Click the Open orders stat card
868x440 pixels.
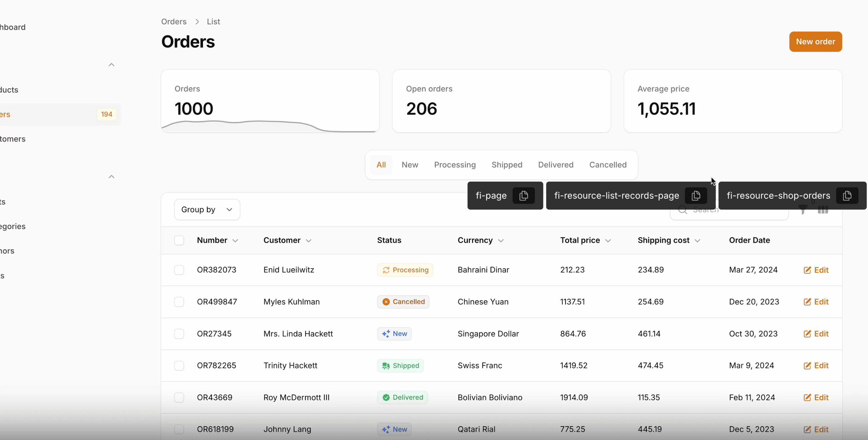(501, 101)
